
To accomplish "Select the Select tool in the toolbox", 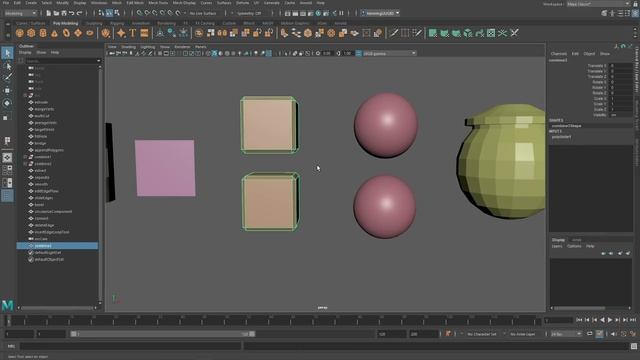I will (7, 52).
